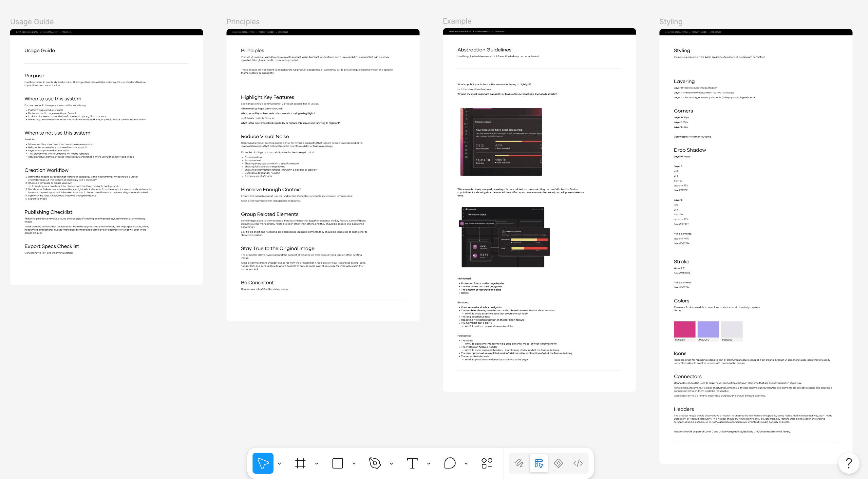868x479 pixels.
Task: Click the "Export Specs Checklist" heading
Action: (52, 246)
